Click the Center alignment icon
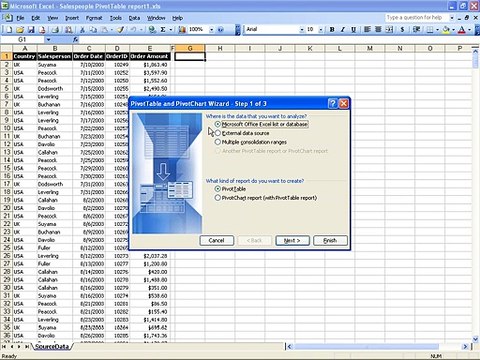The height and width of the screenshot is (360, 480). tap(378, 30)
